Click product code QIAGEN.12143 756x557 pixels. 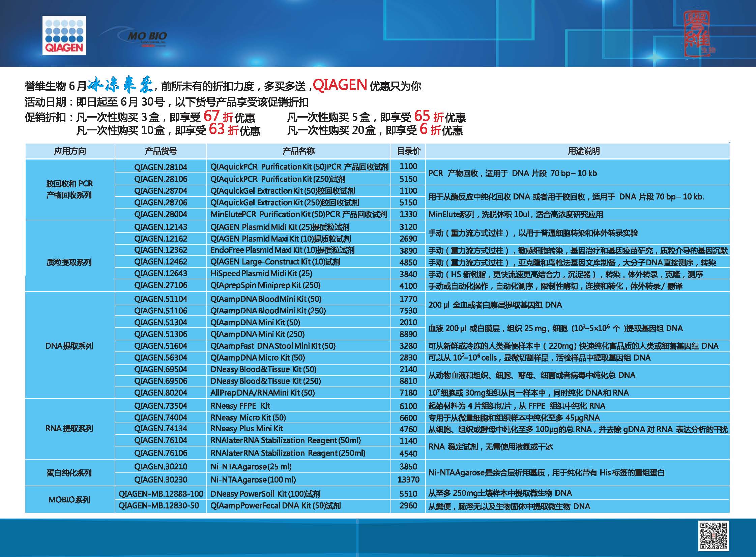[x=161, y=227]
